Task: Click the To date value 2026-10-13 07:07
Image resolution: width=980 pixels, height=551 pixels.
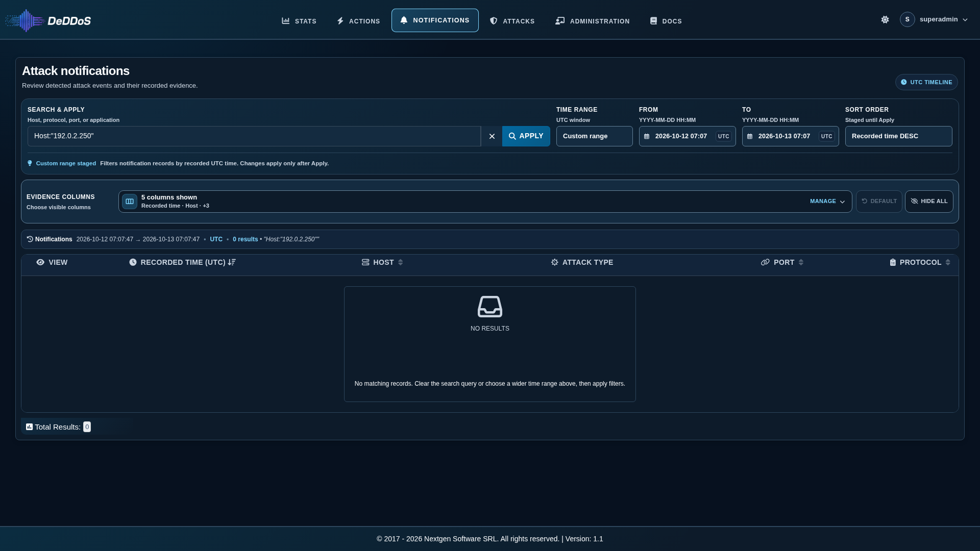Action: 784,136
